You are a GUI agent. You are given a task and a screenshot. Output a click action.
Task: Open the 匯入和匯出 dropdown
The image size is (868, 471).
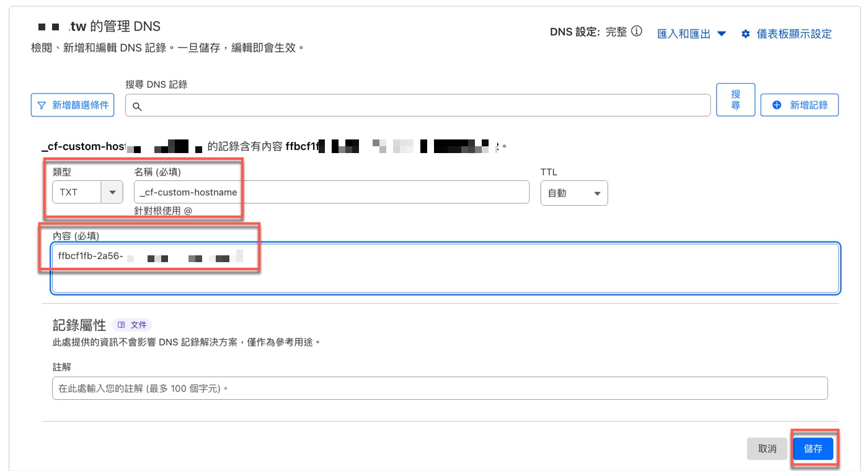pyautogui.click(x=691, y=33)
